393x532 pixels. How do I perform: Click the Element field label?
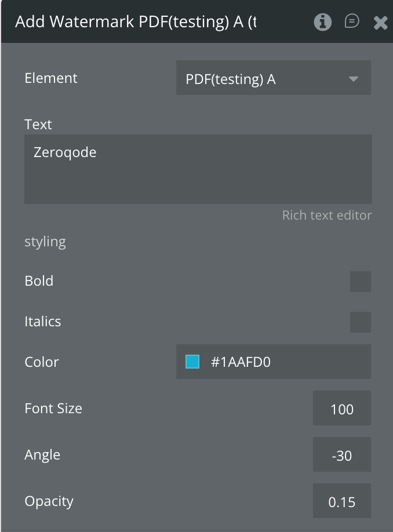(x=51, y=78)
